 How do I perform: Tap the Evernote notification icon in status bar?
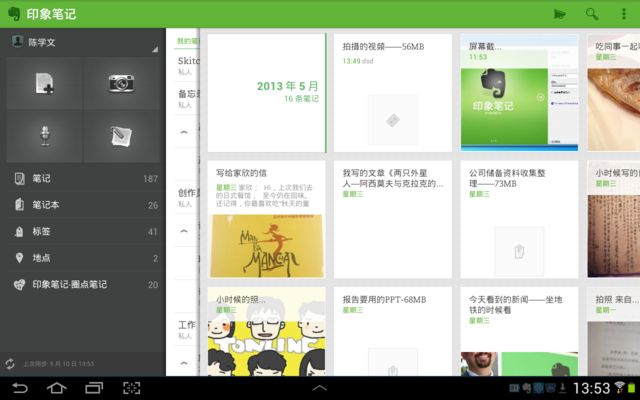527,388
